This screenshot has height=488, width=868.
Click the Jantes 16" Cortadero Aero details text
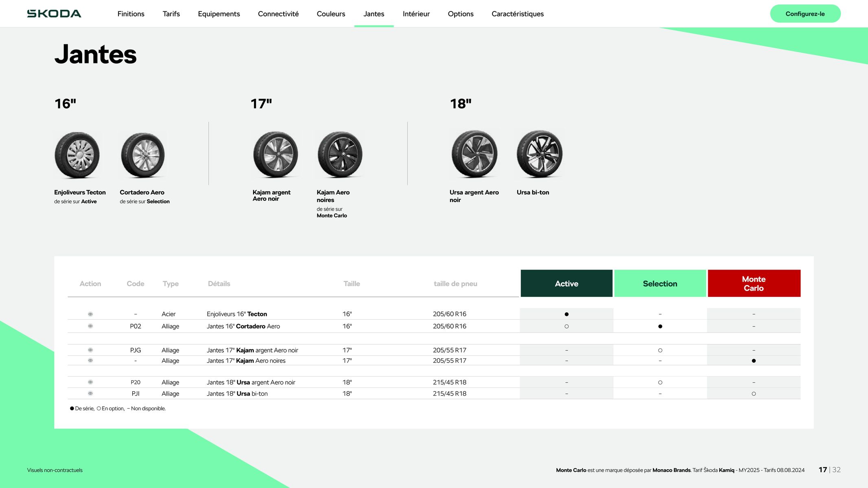point(243,326)
